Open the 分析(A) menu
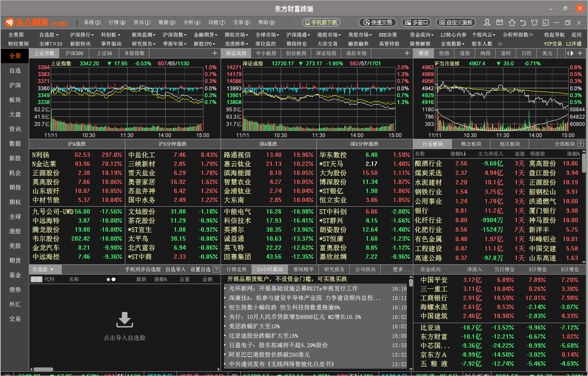 (192, 22)
